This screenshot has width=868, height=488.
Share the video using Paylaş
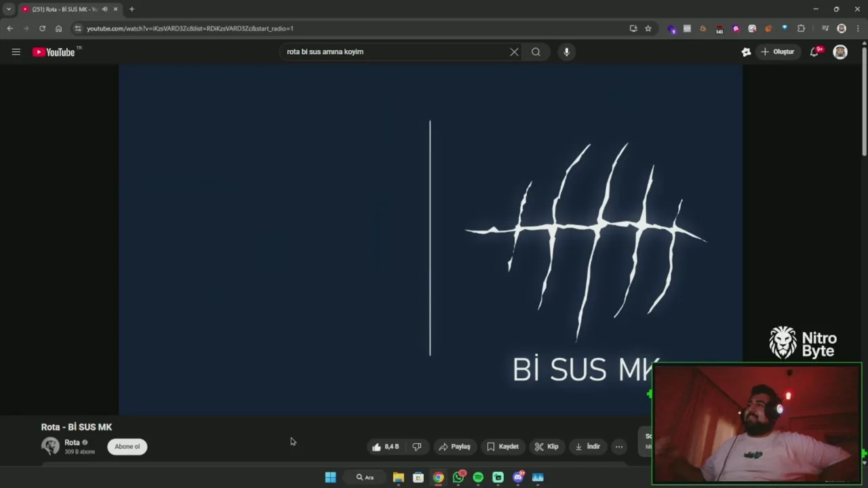coord(454,447)
